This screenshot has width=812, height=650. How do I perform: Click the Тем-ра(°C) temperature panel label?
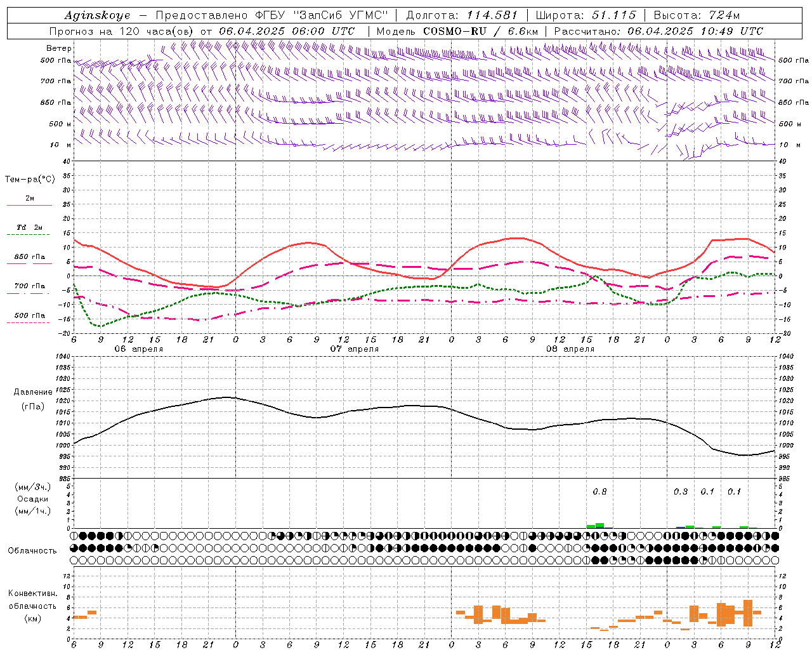(x=30, y=180)
